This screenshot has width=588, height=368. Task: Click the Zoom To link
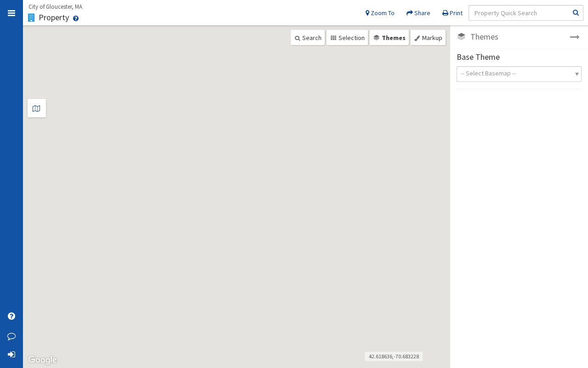[x=380, y=13]
